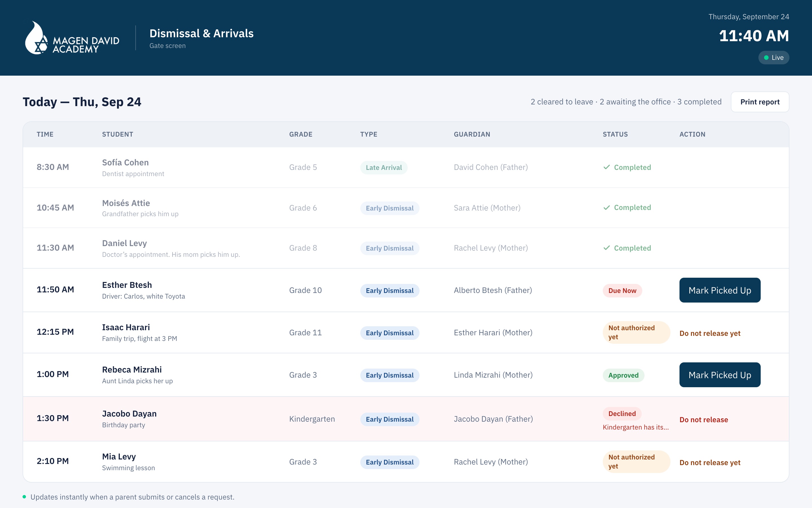
Task: Select the TIME column header
Action: [45, 134]
